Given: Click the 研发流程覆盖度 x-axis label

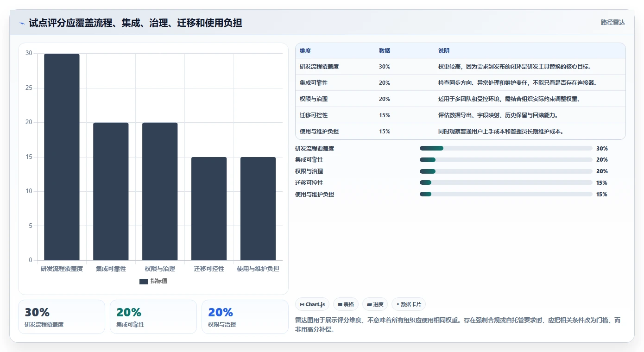Looking at the screenshot, I should coord(62,269).
